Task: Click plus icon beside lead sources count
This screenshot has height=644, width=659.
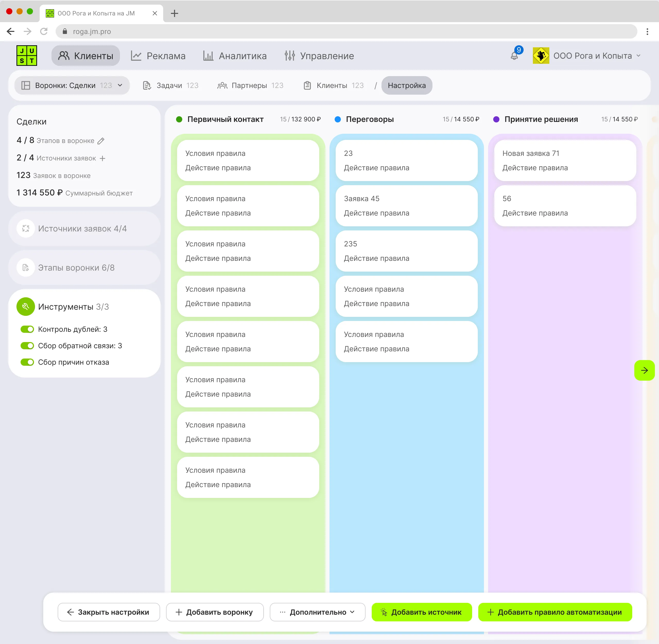Action: point(102,158)
